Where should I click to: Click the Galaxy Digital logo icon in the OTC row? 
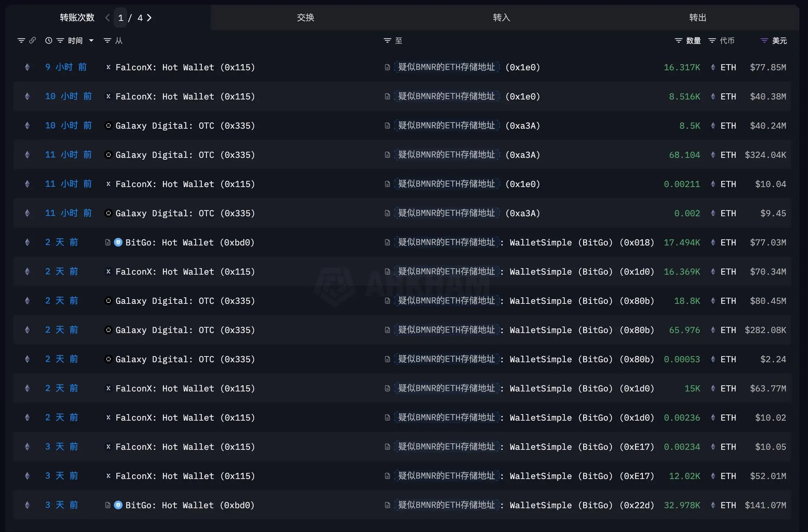click(108, 125)
